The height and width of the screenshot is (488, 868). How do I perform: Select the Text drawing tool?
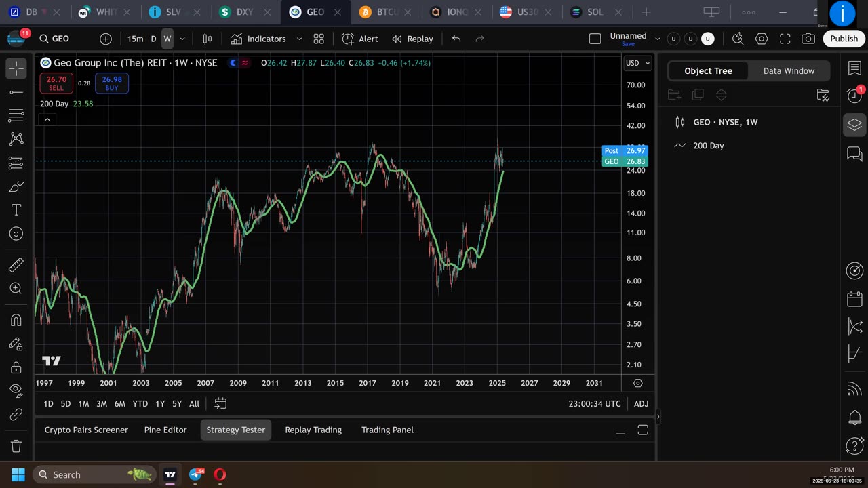[x=16, y=210]
